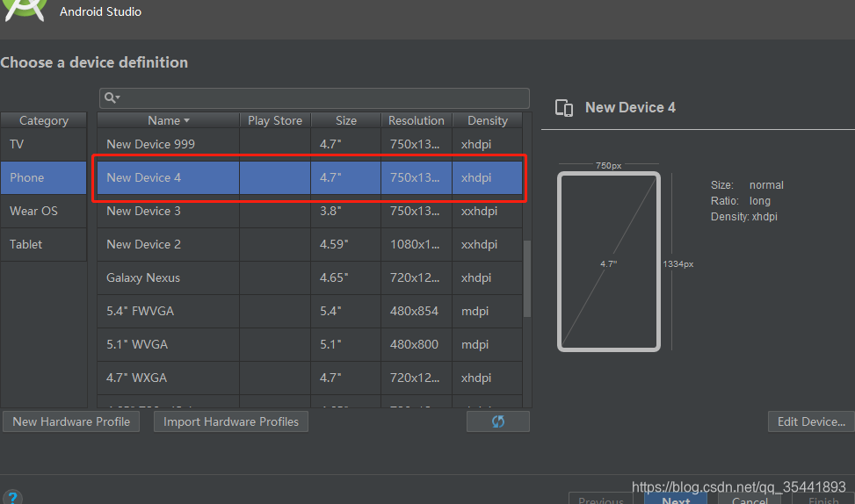Viewport: 855px width, 504px height.
Task: Click the Cancel button
Action: pyautogui.click(x=750, y=499)
